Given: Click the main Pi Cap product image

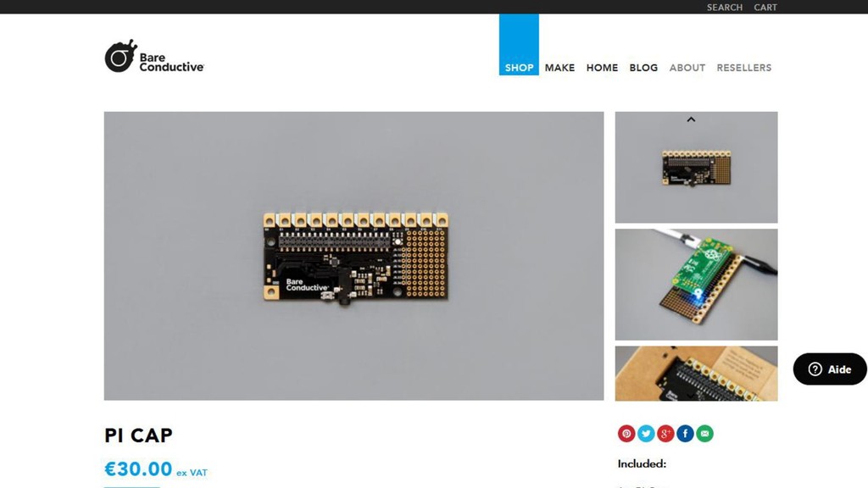Looking at the screenshot, I should point(353,256).
